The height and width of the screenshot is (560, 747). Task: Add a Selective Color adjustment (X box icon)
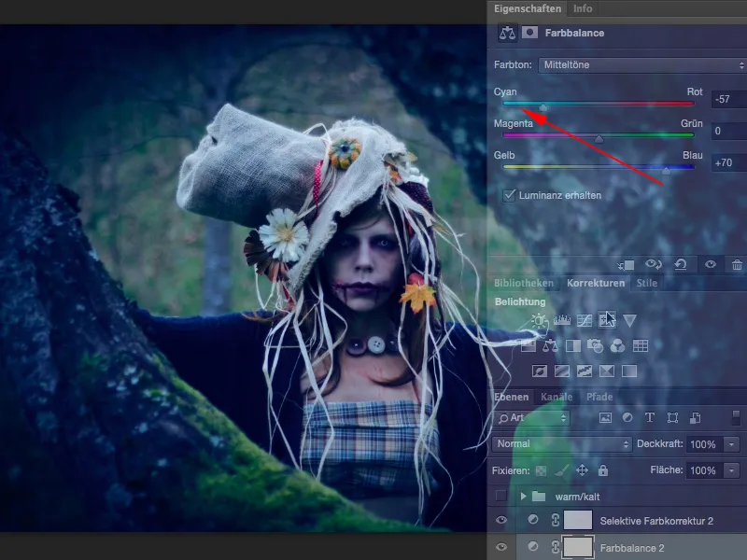[x=606, y=371]
